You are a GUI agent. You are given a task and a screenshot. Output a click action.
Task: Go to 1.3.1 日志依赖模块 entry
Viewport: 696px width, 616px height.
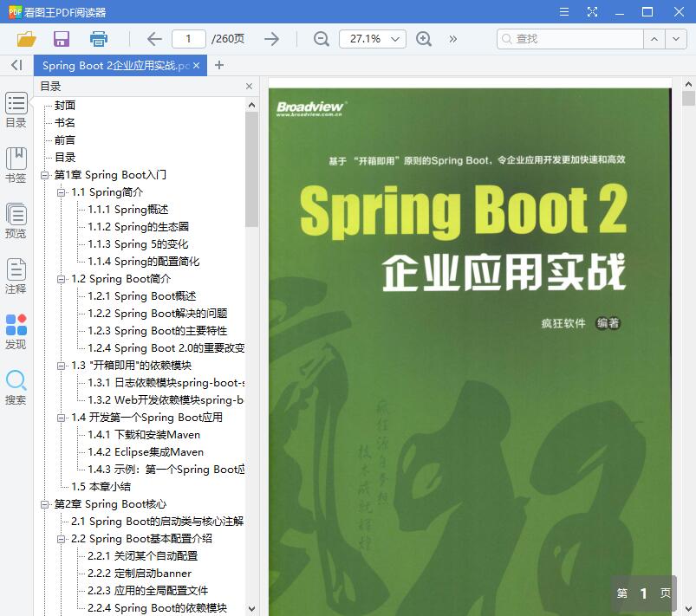166,383
